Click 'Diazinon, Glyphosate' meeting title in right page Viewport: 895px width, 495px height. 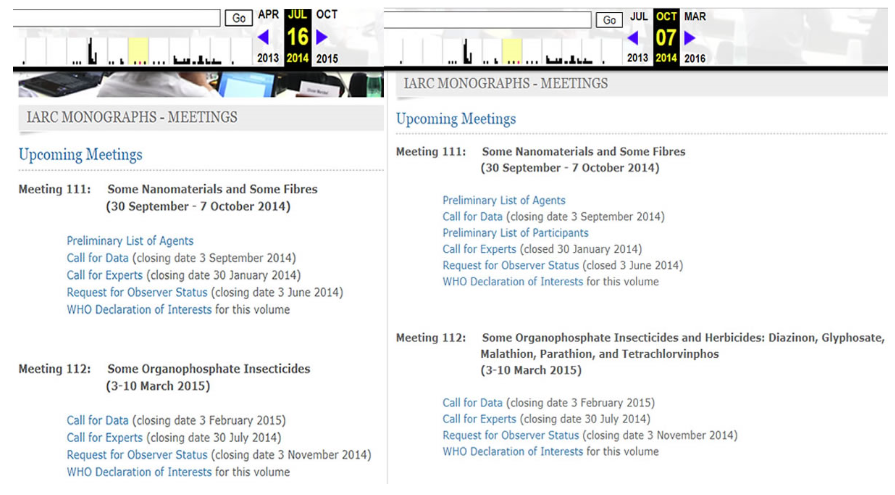(x=683, y=346)
